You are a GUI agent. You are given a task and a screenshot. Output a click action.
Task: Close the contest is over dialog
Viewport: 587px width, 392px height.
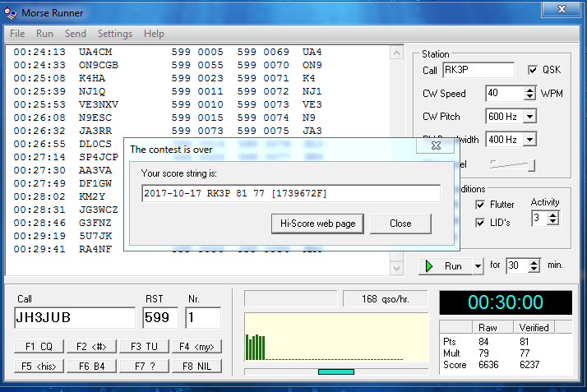click(400, 224)
